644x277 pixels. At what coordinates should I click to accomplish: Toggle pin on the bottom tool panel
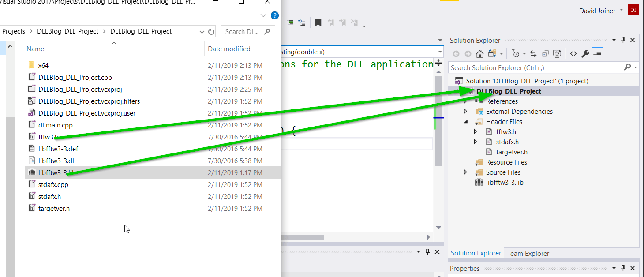[427, 252]
